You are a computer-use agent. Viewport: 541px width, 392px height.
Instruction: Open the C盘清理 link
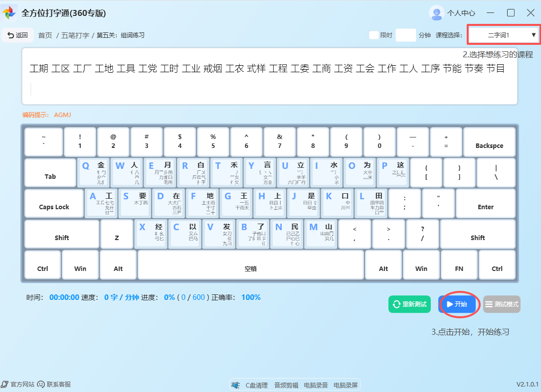coord(257,385)
